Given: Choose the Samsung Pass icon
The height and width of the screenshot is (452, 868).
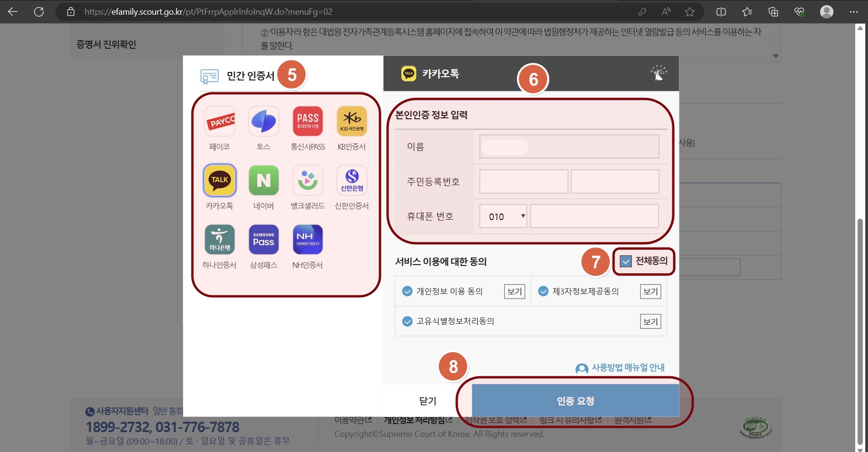Looking at the screenshot, I should 264,239.
